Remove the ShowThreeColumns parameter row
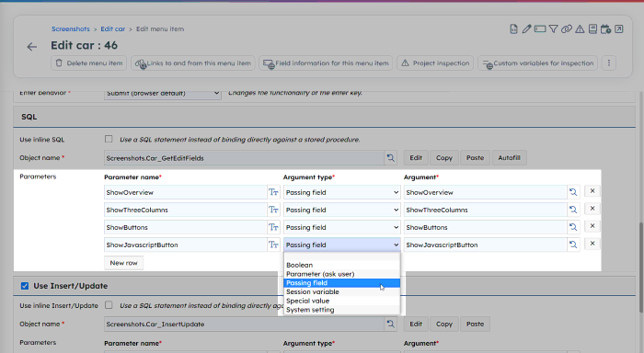This screenshot has width=644, height=353. [592, 209]
